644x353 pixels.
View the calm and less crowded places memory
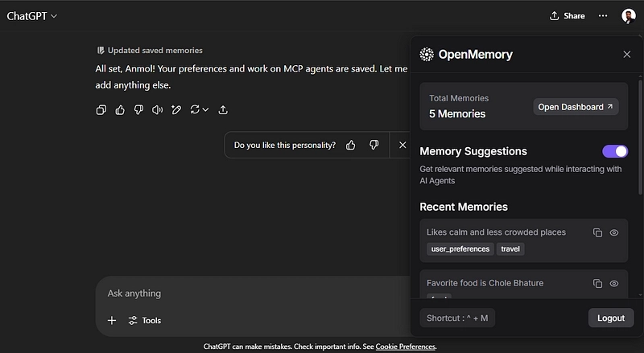pyautogui.click(x=614, y=232)
